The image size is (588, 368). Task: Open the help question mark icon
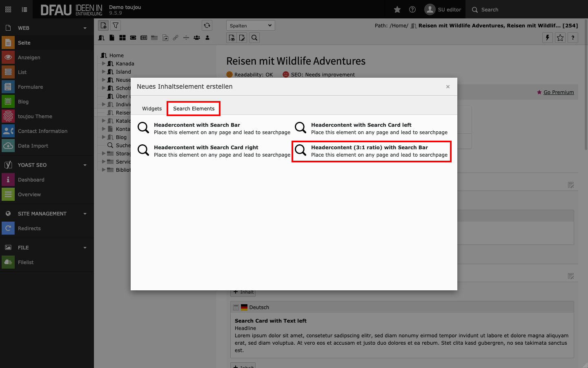pyautogui.click(x=412, y=9)
